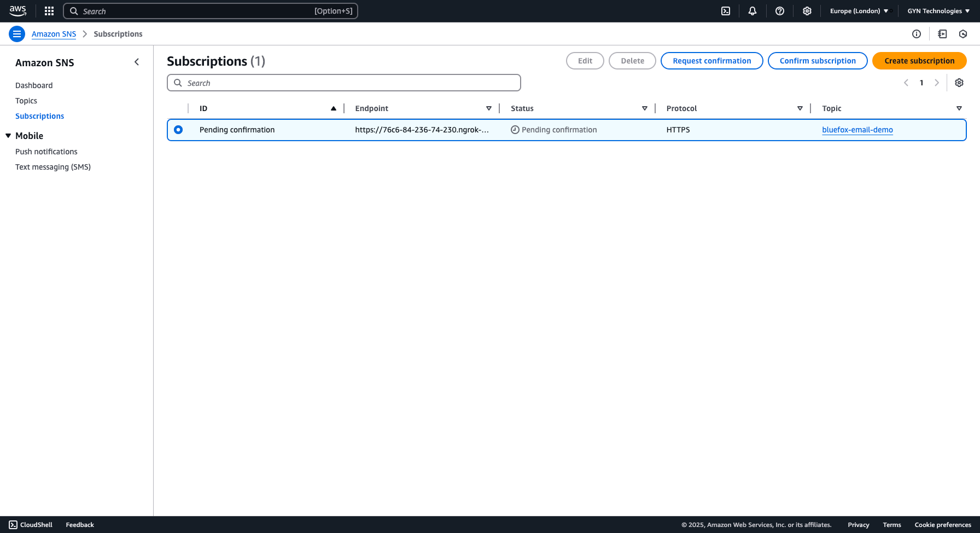Launch CloudShell from the top bar icon
This screenshot has width=980, height=533.
725,11
